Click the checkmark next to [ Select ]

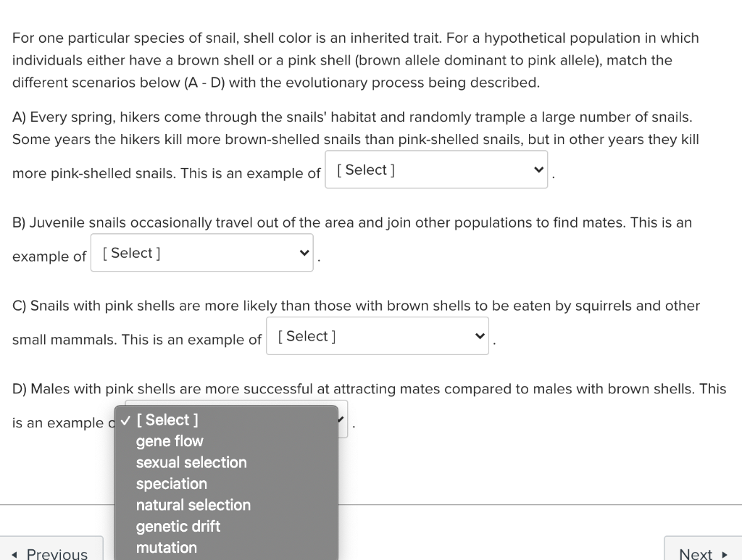click(x=125, y=419)
